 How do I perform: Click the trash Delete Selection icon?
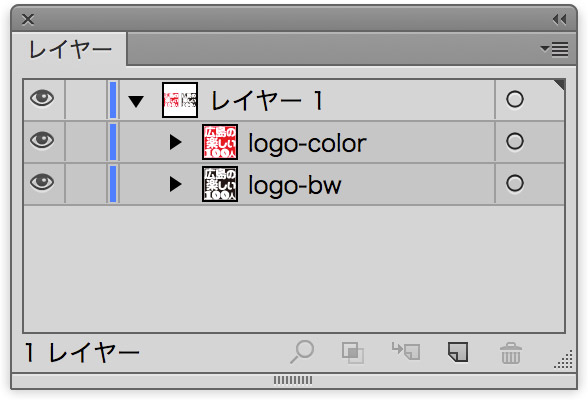pyautogui.click(x=511, y=353)
